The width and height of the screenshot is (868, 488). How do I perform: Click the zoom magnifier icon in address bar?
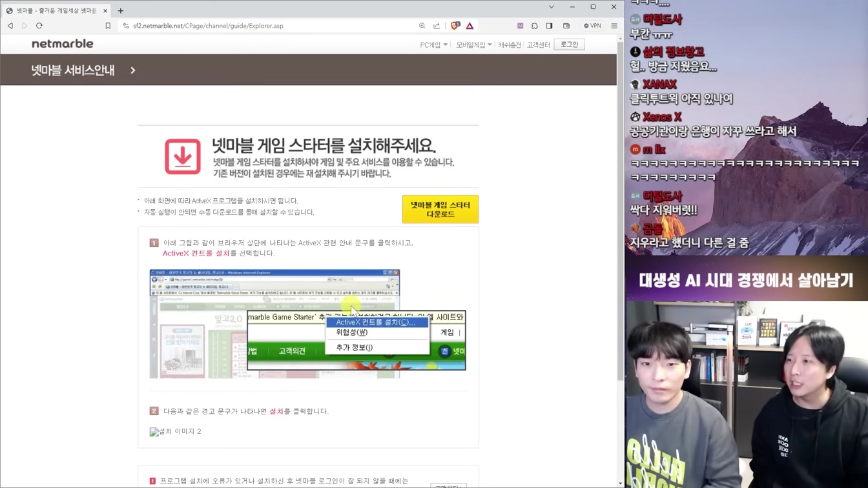(422, 26)
